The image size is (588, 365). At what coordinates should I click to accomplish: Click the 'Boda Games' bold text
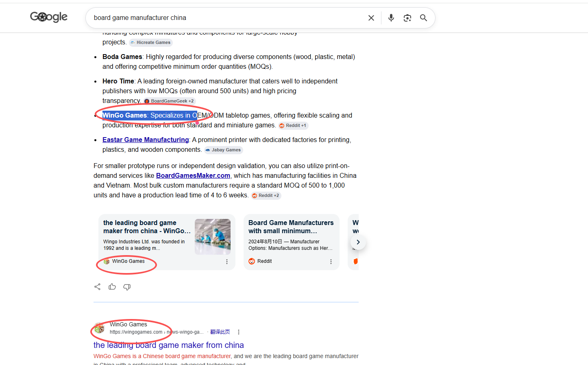[122, 57]
